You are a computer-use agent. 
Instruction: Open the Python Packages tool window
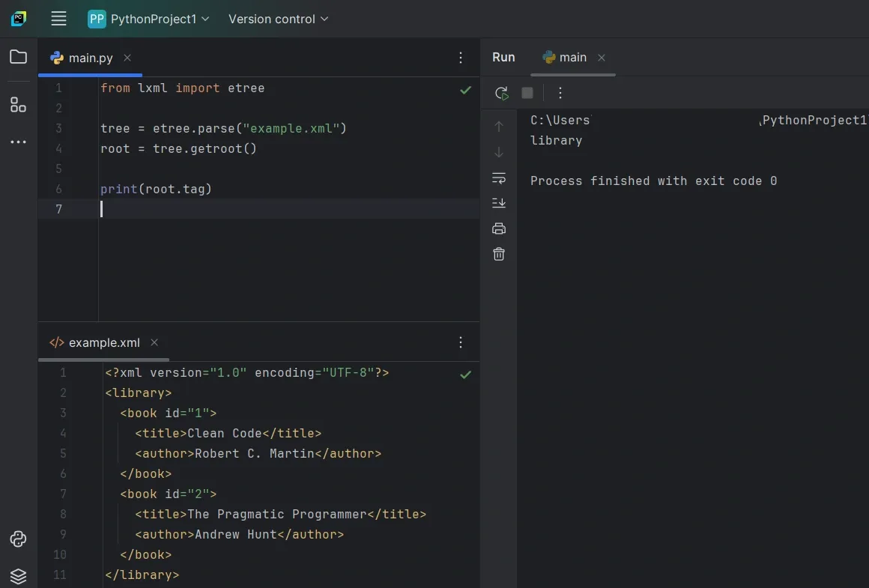[18, 577]
